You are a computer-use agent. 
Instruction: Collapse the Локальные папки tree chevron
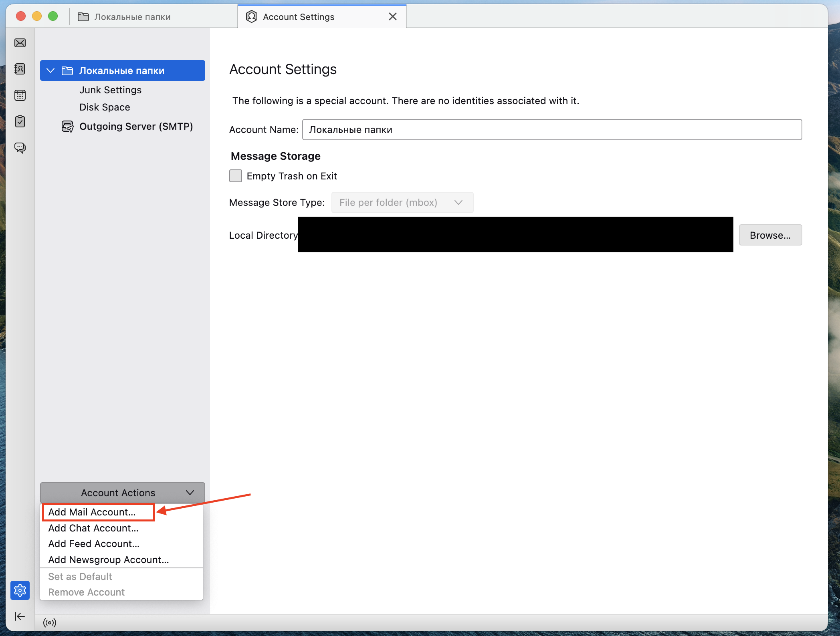(x=51, y=70)
